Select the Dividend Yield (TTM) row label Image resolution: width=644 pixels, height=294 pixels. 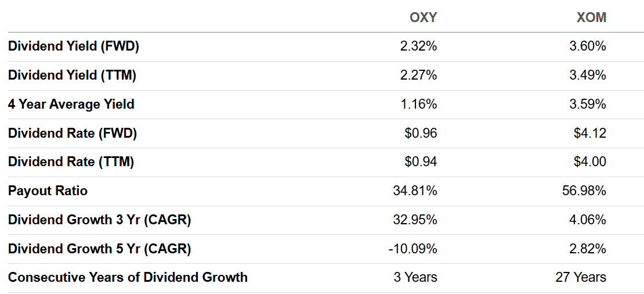[73, 76]
